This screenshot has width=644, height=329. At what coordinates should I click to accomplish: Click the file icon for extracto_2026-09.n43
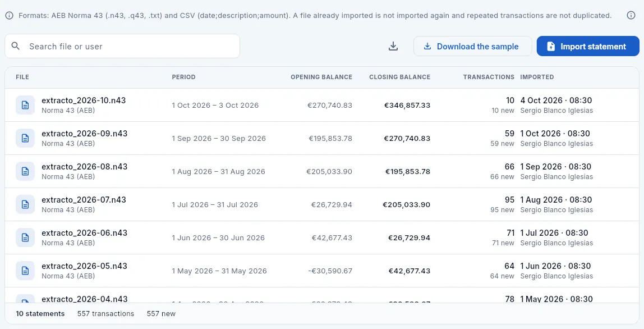25,138
